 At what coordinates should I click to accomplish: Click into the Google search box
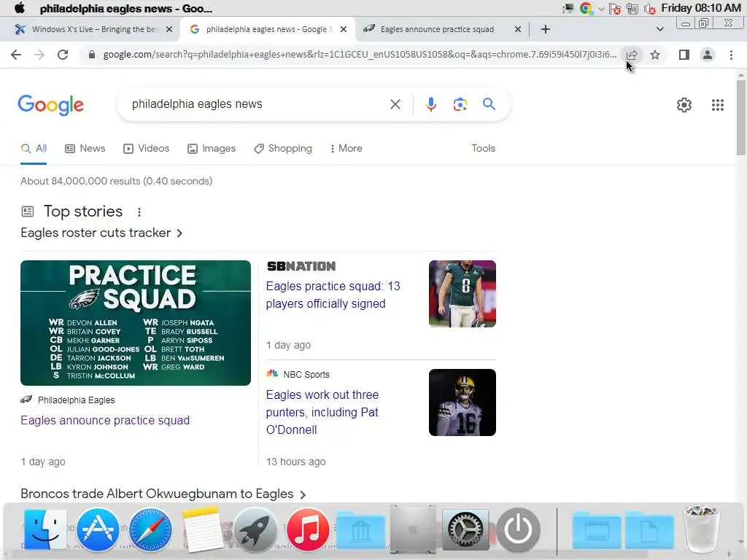(258, 104)
